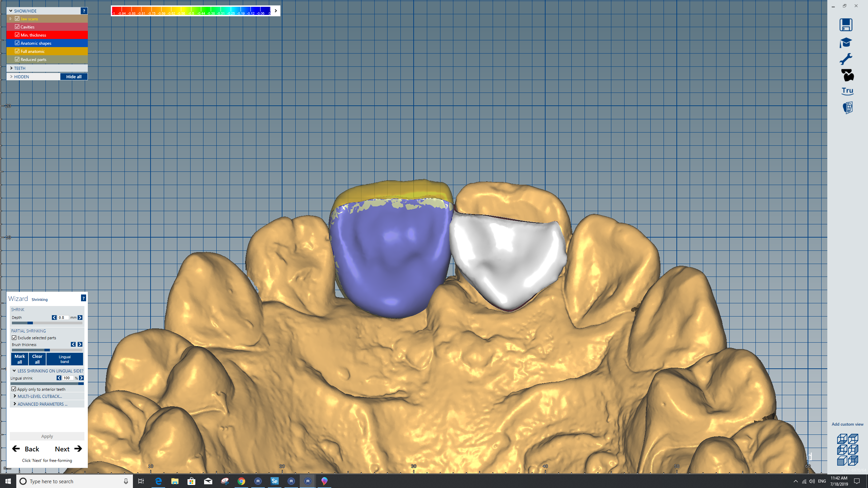Click the articulator shield icon

pyautogui.click(x=847, y=108)
